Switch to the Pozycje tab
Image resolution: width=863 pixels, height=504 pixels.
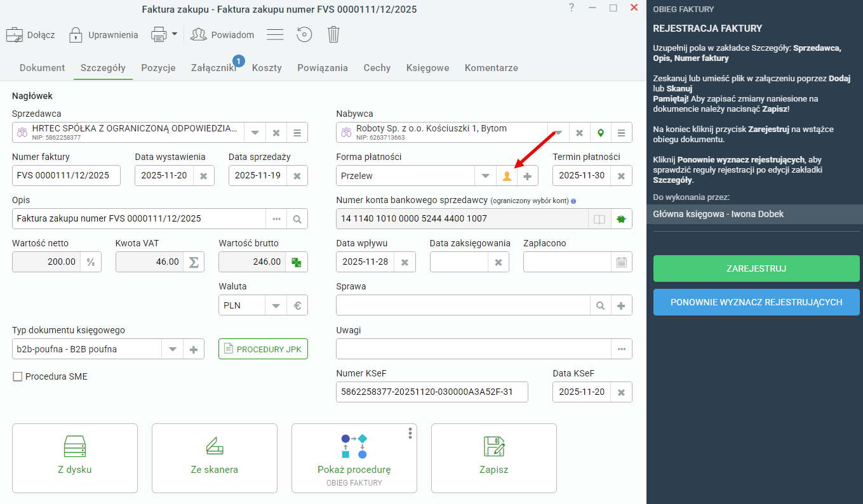158,68
